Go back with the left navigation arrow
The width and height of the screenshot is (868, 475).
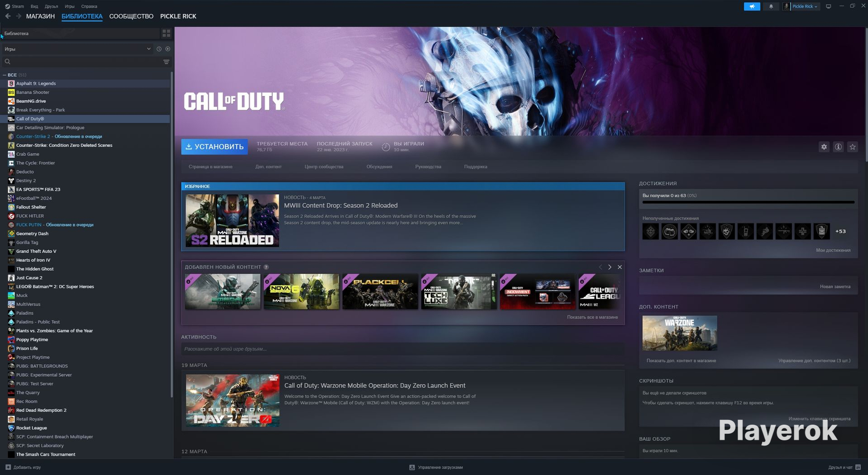(8, 16)
